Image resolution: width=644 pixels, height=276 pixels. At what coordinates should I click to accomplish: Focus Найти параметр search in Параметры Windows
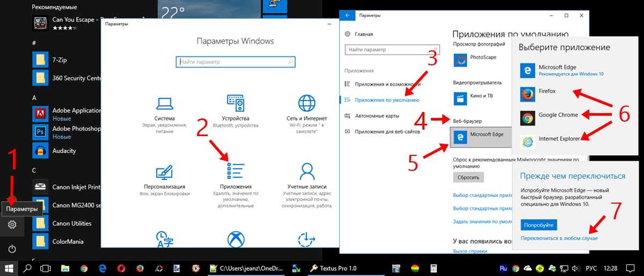pos(236,62)
